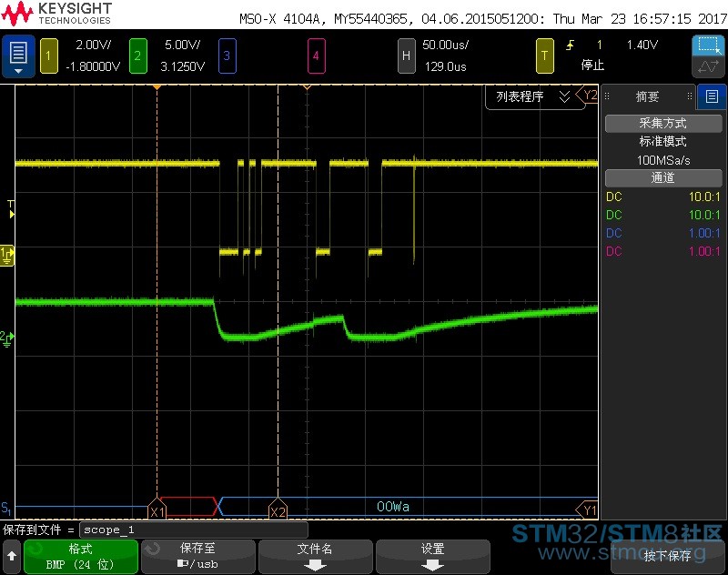Click channel 2 ground level indicator
Image resolution: width=728 pixels, height=575 pixels.
pos(7,338)
